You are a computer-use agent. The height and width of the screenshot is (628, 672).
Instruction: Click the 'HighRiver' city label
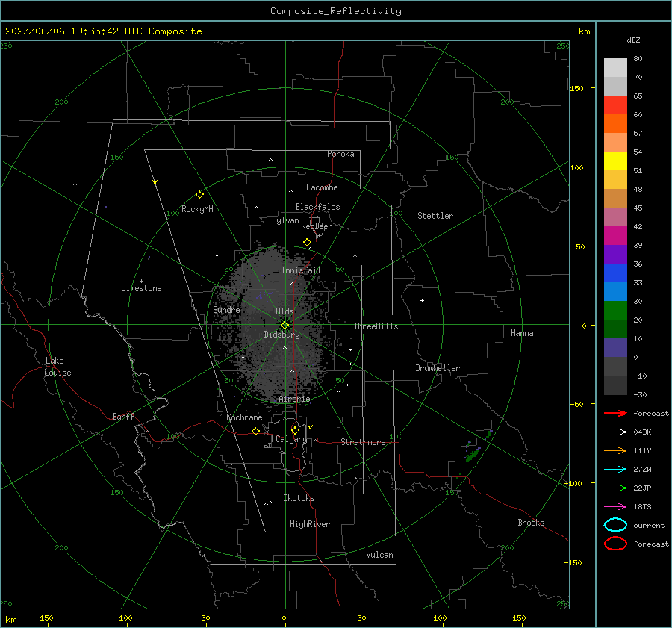point(310,524)
